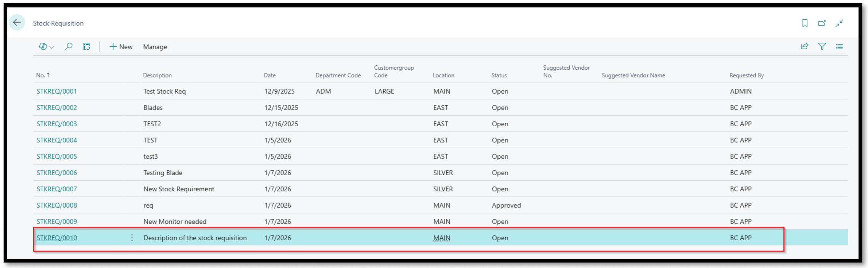Click MAIN location in the selected row
The height and width of the screenshot is (268, 868).
441,238
